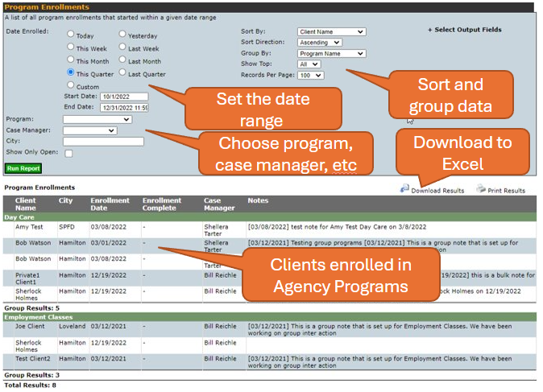Click the Download Results link
Image resolution: width=543 pixels, height=392 pixels.
coord(437,191)
